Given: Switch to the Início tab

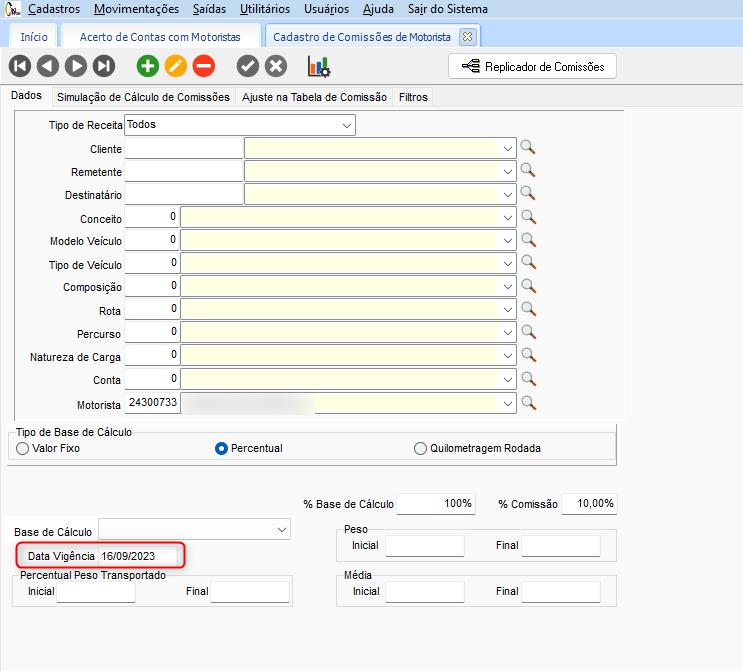Looking at the screenshot, I should point(34,37).
